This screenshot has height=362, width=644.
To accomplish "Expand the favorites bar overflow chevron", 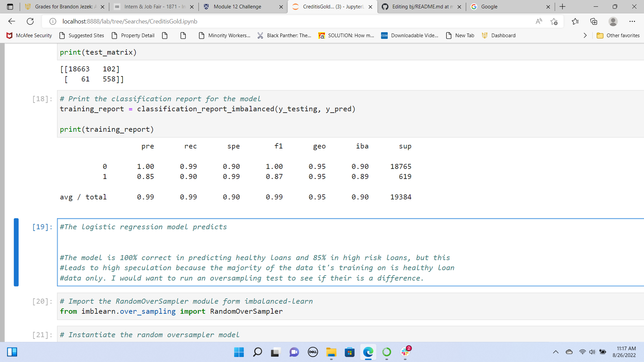I will click(585, 36).
